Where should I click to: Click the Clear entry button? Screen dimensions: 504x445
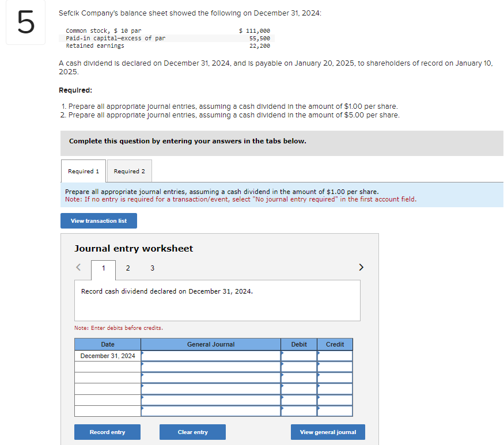[x=192, y=432]
